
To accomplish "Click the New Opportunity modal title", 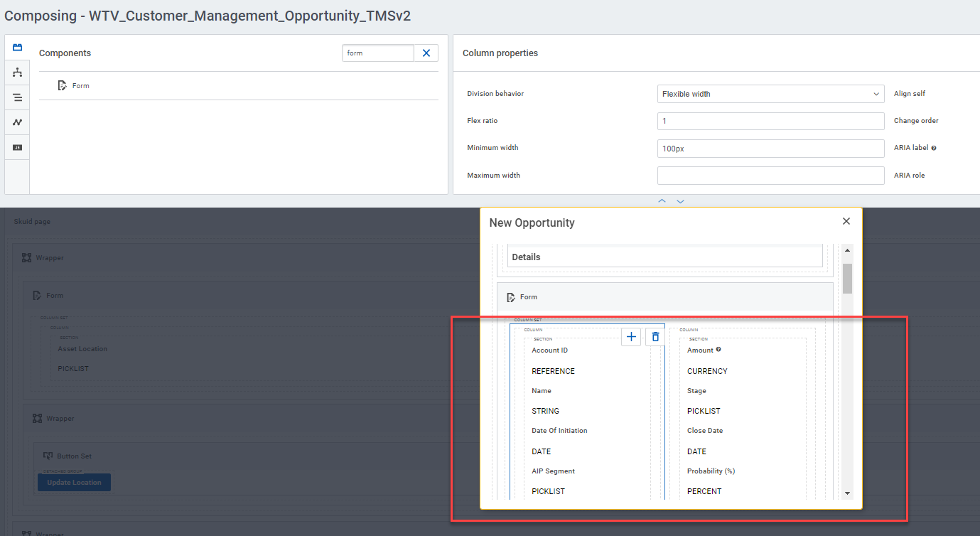I will pyautogui.click(x=532, y=223).
